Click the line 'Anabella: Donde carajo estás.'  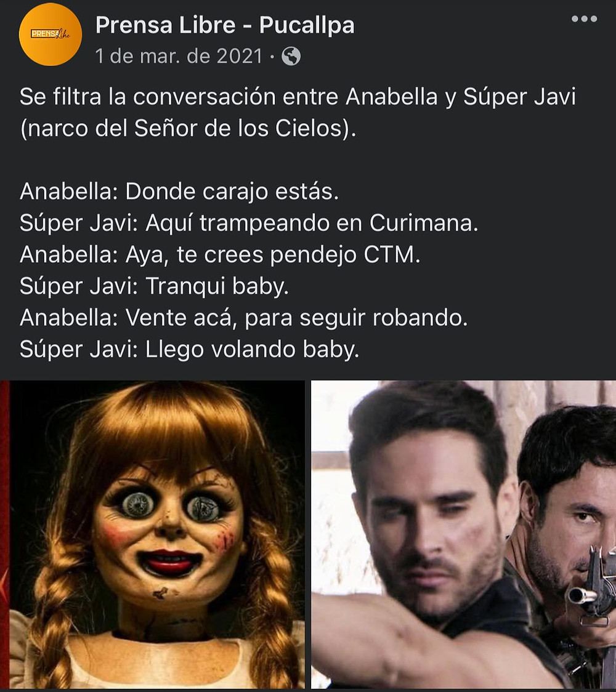[x=179, y=192]
